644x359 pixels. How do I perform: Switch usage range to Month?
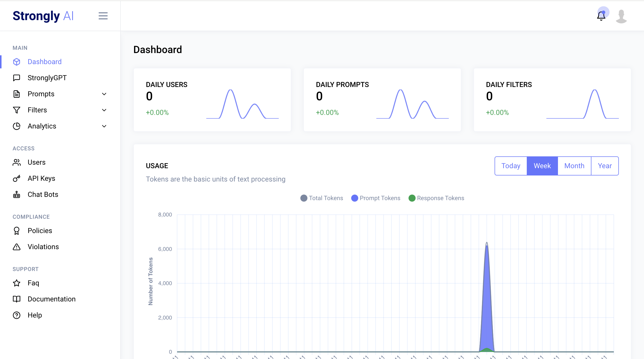574,166
